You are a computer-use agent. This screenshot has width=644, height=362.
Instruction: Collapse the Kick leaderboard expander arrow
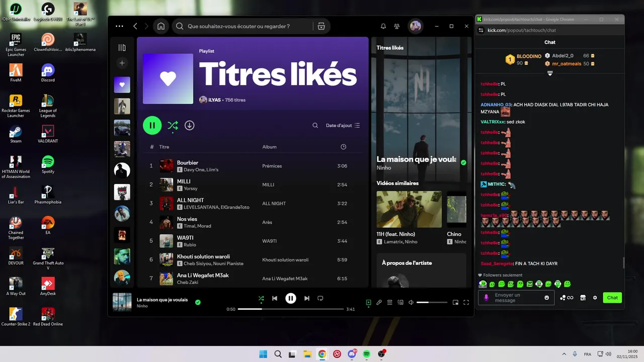[550, 73]
